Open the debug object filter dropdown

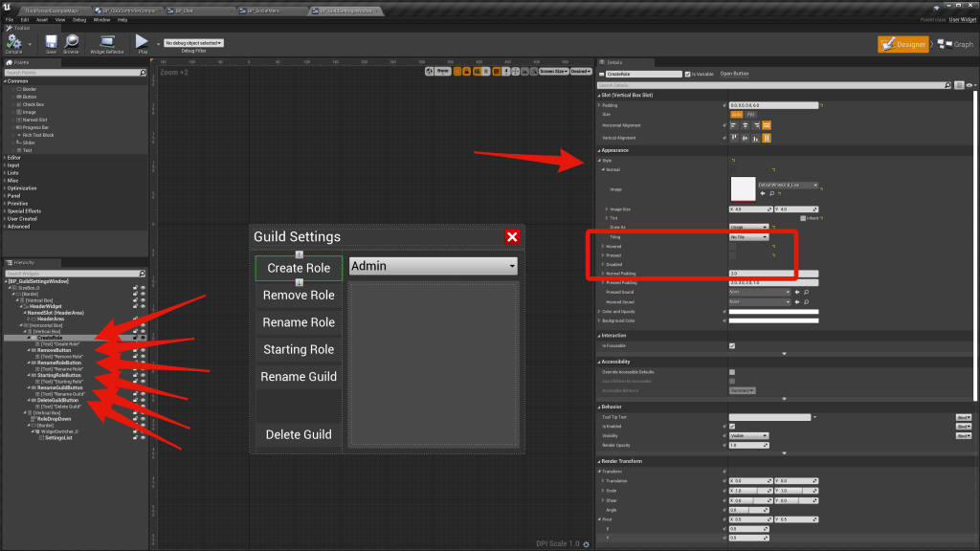(193, 43)
